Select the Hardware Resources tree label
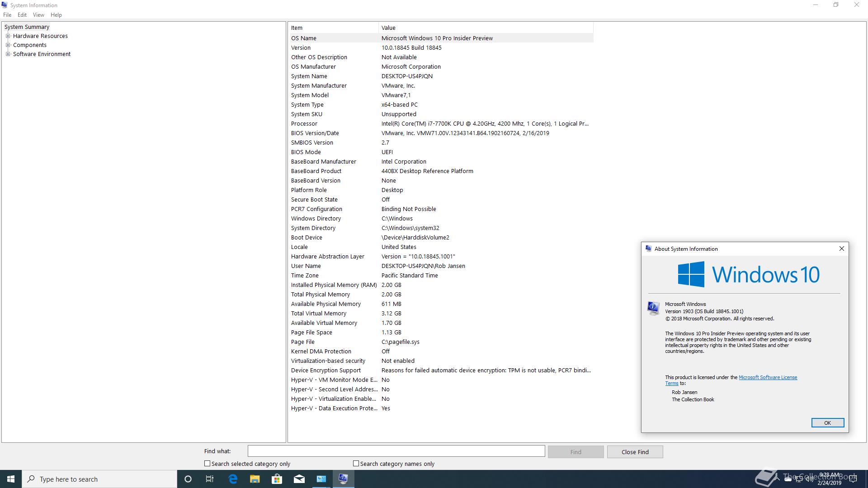 pyautogui.click(x=40, y=36)
